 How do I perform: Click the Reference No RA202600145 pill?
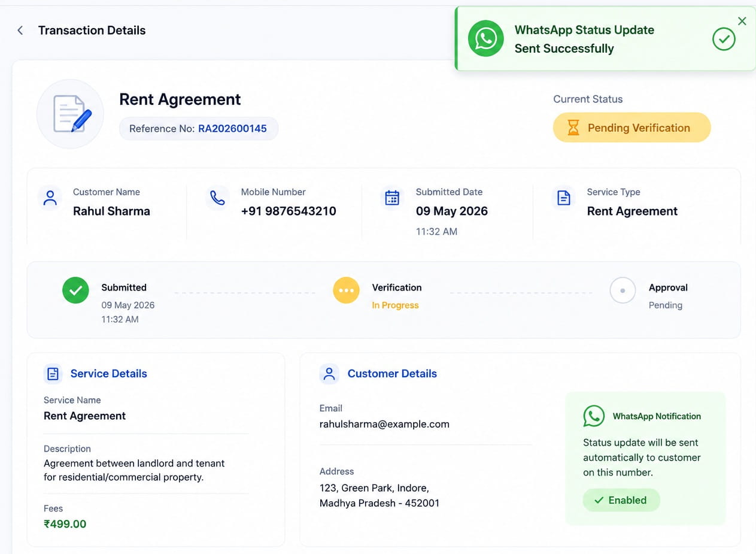coord(199,128)
